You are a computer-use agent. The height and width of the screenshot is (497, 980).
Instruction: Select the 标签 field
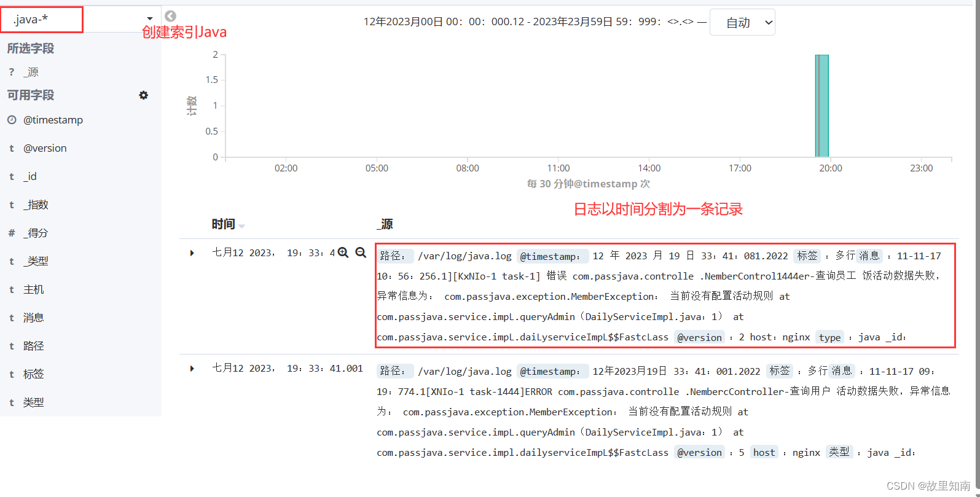pos(34,374)
